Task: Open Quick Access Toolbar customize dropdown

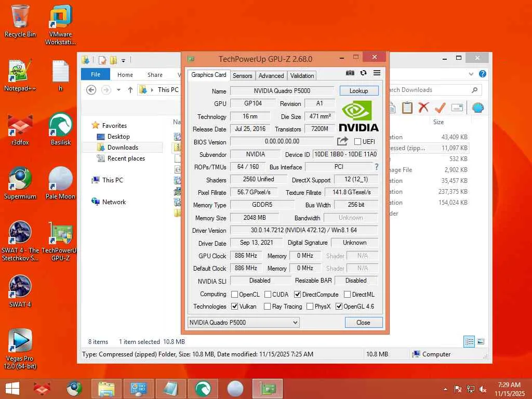Action: pos(124,60)
